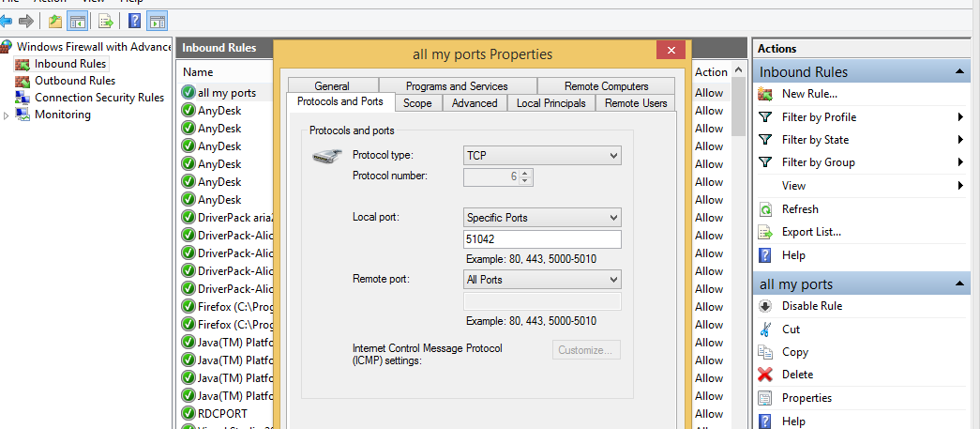Image resolution: width=980 pixels, height=429 pixels.
Task: Click the local port field showing 51042
Action: pyautogui.click(x=542, y=239)
